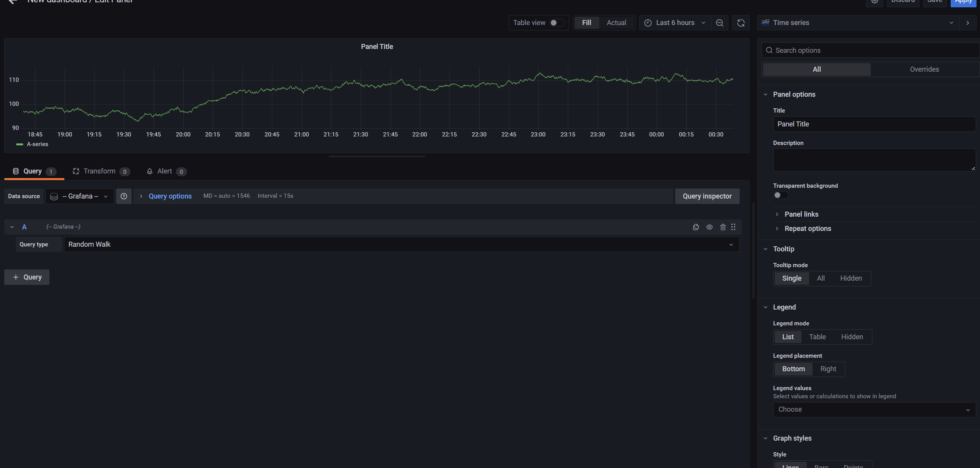Open the Last 6 hours time picker
Viewport: 980px width, 468px height.
pos(674,23)
